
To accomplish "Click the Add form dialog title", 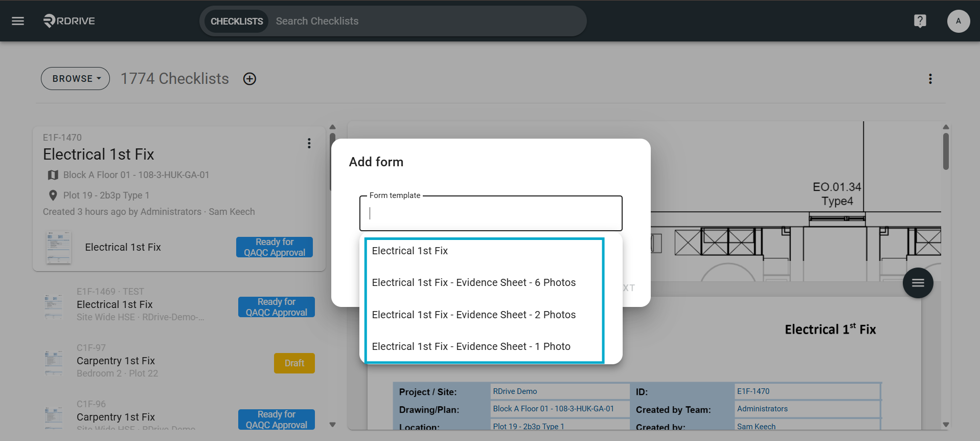I will pyautogui.click(x=376, y=162).
